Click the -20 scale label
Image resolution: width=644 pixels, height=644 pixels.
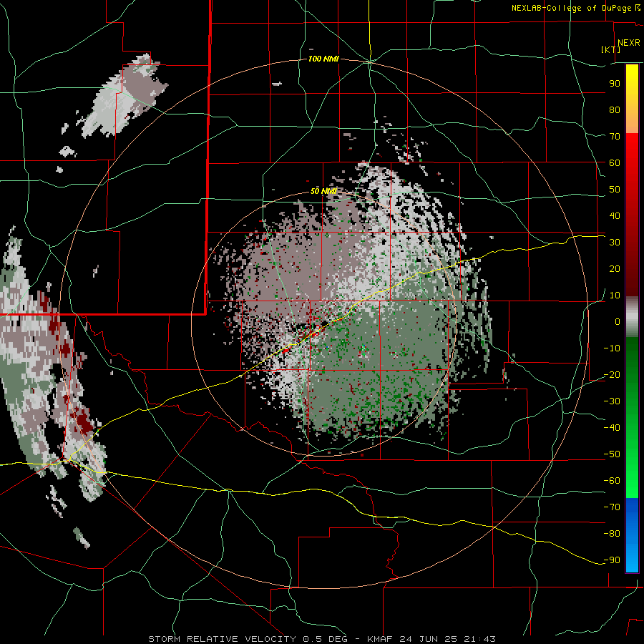point(612,374)
